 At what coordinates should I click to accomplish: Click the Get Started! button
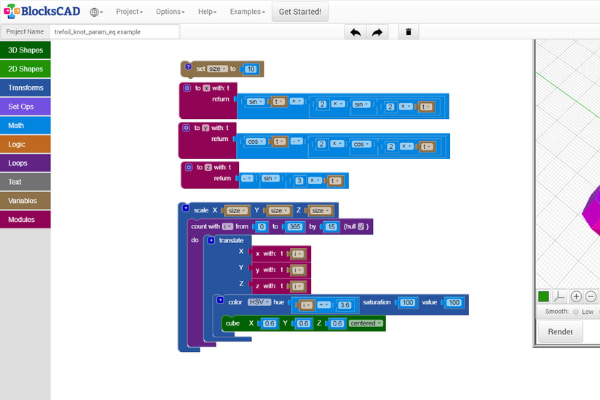click(301, 12)
